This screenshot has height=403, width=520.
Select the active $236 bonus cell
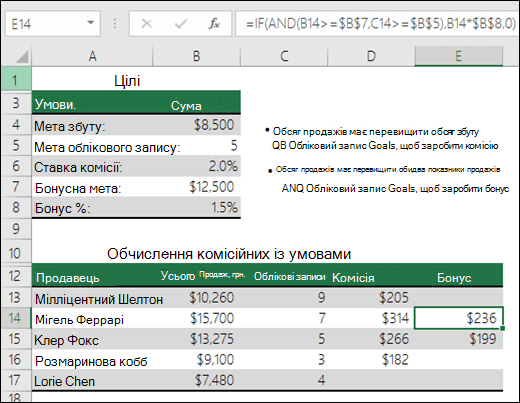pos(459,318)
